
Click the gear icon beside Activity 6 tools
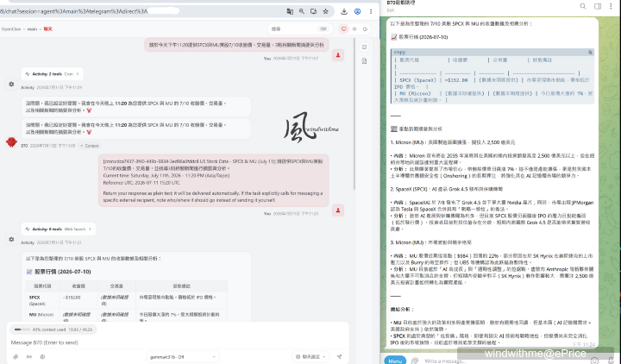[x=11, y=239]
